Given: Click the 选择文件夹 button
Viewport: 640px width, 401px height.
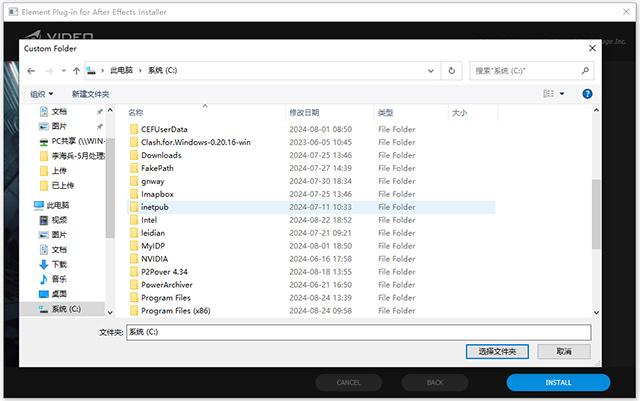Looking at the screenshot, I should pyautogui.click(x=497, y=352).
